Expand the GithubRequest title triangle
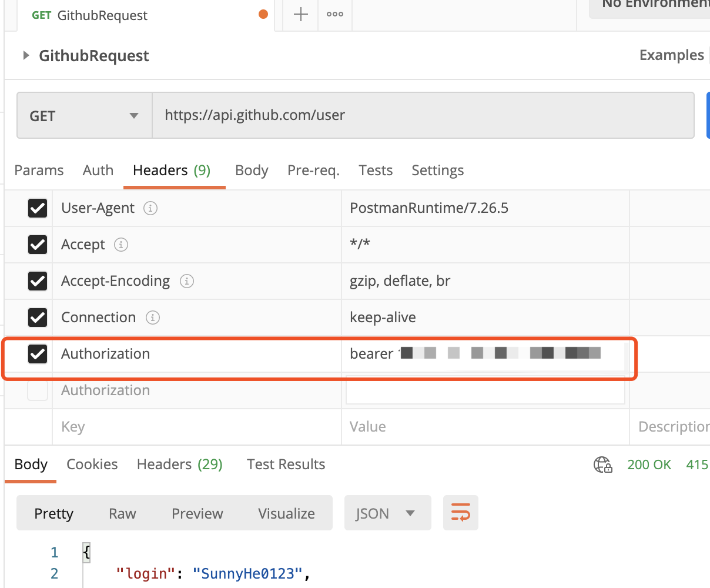The image size is (710, 588). pyautogui.click(x=26, y=56)
